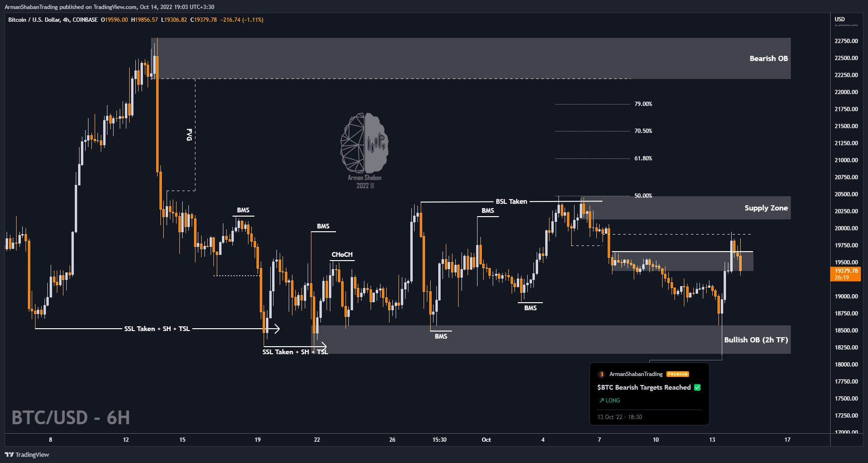
Task: Click the 50.00% Fibonacci level label
Action: coord(643,196)
